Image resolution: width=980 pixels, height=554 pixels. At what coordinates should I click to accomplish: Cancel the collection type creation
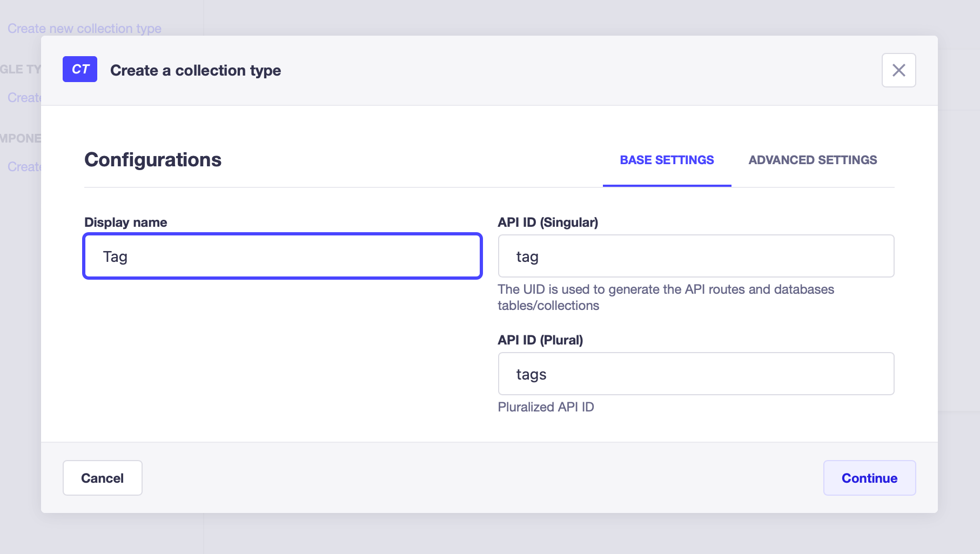pos(103,478)
